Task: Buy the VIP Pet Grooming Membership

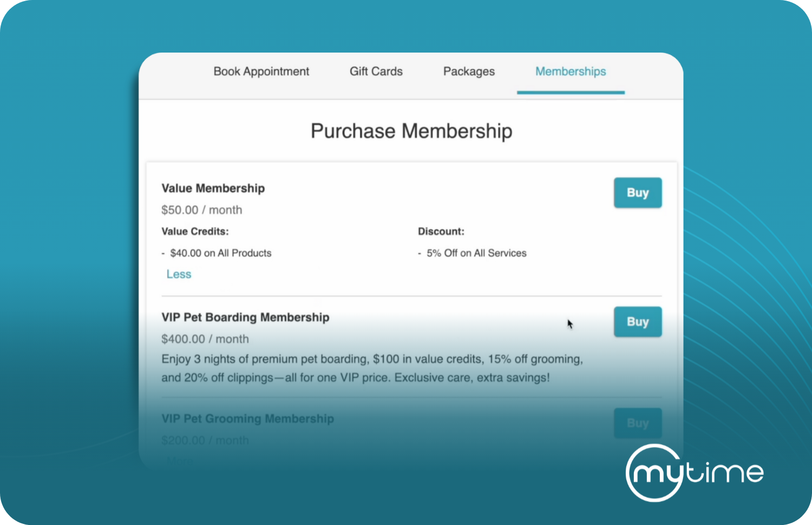Action: tap(637, 423)
